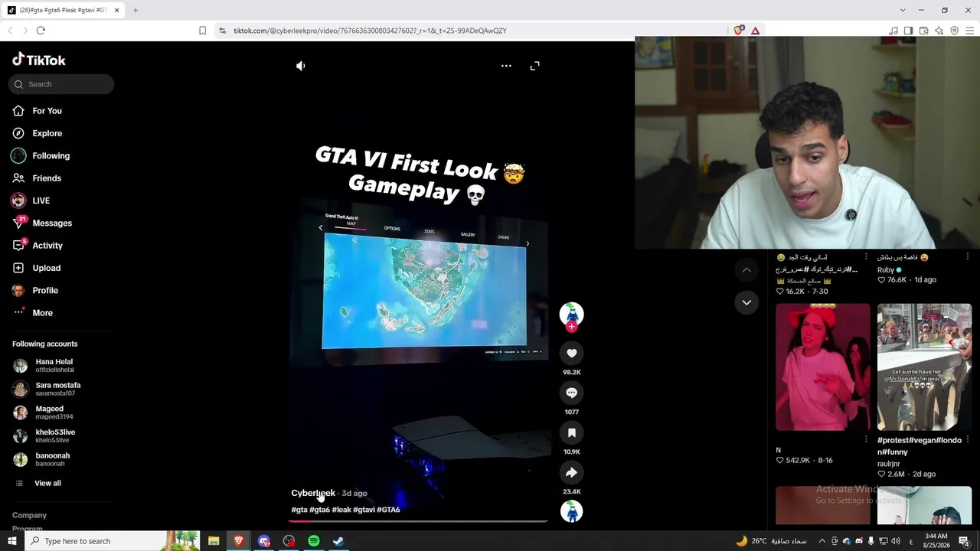Open Brave Rewards triangle icon

click(x=755, y=31)
